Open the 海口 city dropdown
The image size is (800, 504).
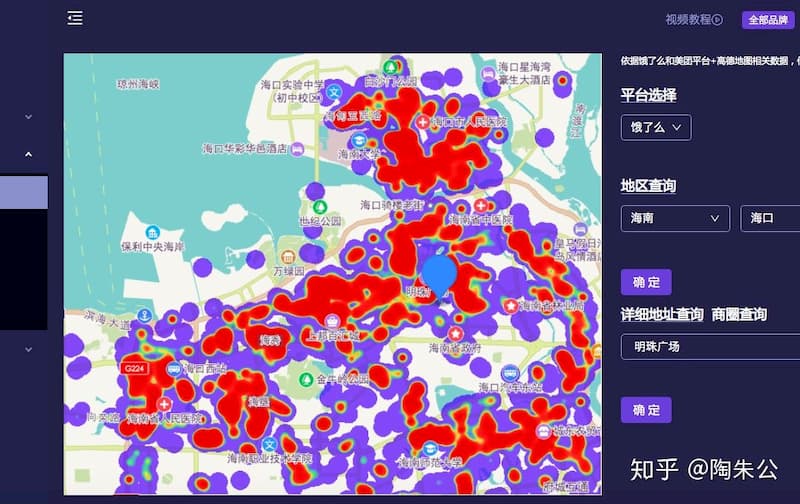(x=770, y=218)
